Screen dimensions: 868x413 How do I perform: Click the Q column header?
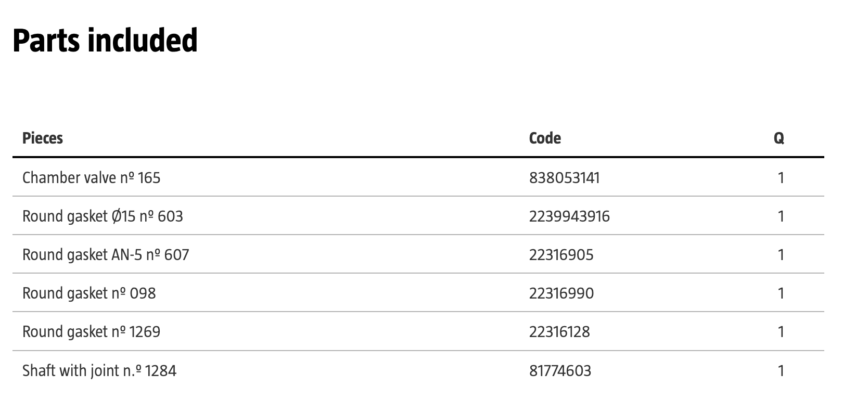tap(778, 138)
